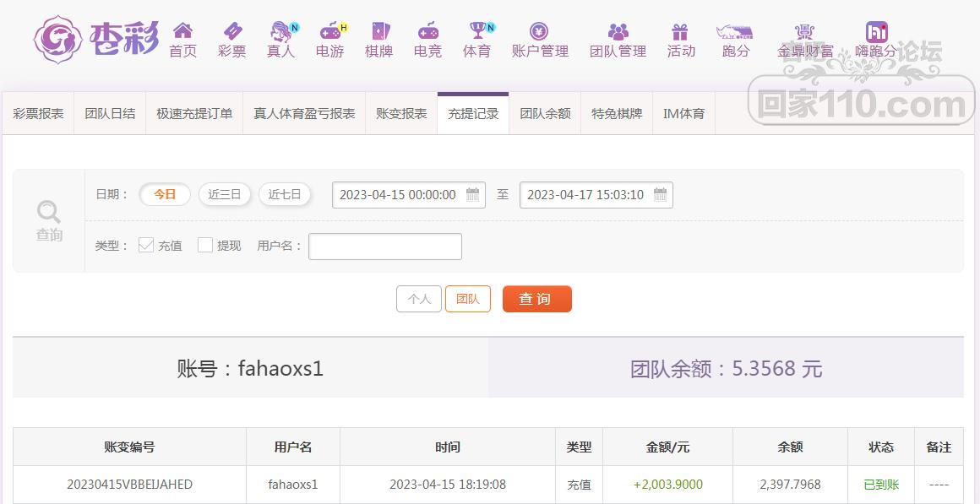Open the start date calendar picker
Image resolution: width=980 pixels, height=504 pixels.
pos(473,195)
